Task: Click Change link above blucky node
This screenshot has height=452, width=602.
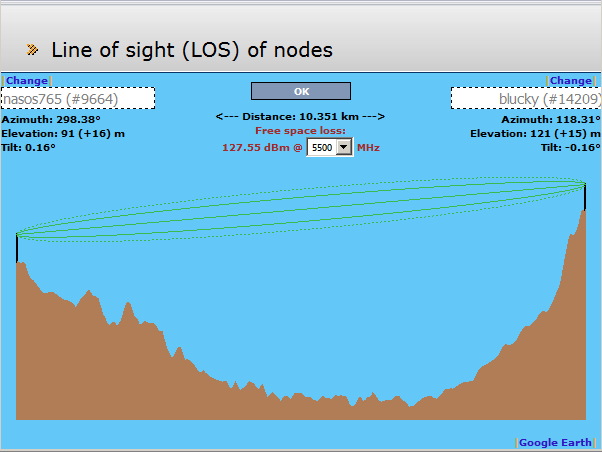Action: tap(571, 81)
